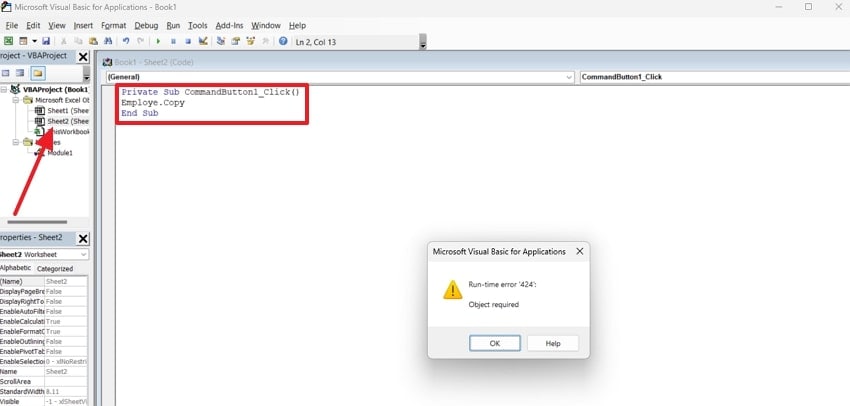Collapse the Microsoft Excel Objects folder
The width and height of the screenshot is (850, 406).
coord(16,100)
